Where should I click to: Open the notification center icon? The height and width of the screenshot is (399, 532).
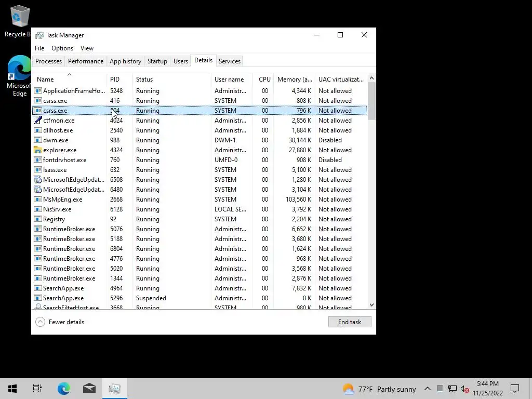515,389
